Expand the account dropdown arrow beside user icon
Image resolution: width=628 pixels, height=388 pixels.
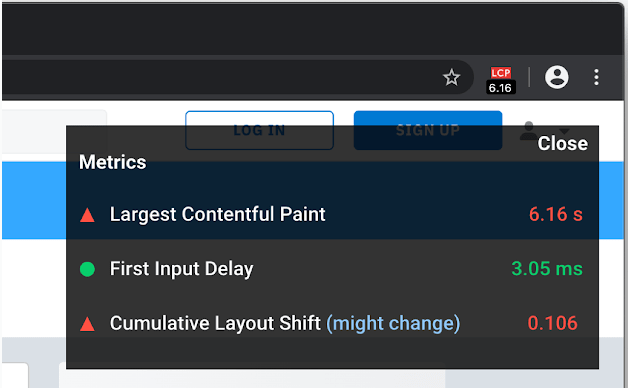point(564,131)
